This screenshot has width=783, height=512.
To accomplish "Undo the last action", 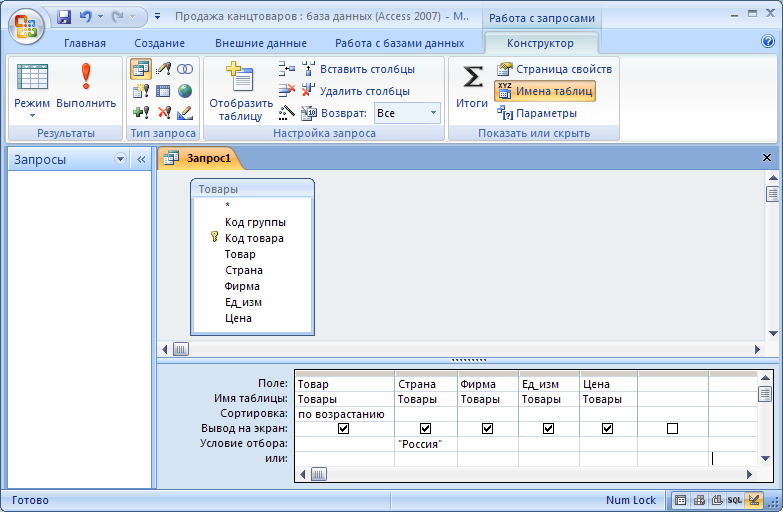I will (x=86, y=17).
